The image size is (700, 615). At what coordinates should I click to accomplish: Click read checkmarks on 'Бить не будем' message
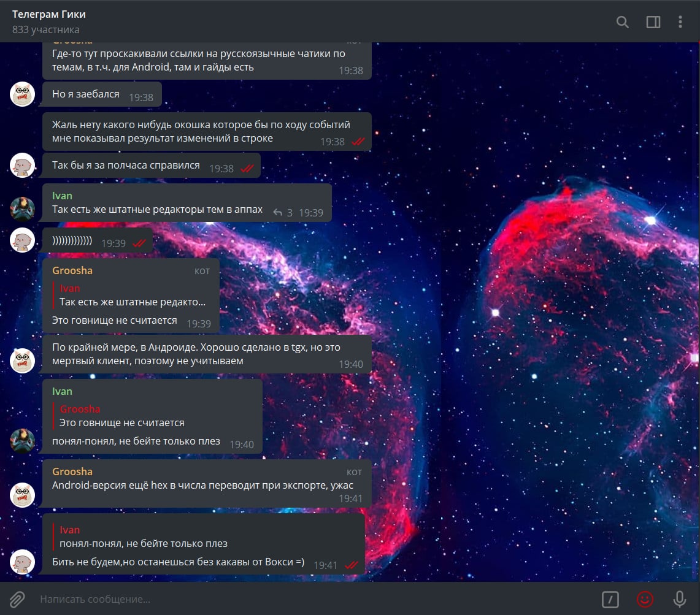[x=352, y=565]
